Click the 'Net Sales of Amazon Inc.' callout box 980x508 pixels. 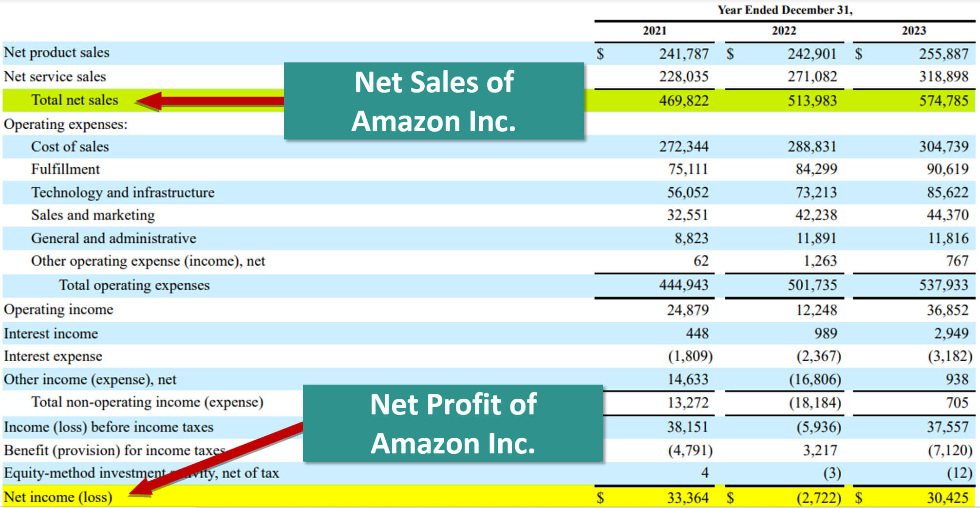pyautogui.click(x=433, y=101)
